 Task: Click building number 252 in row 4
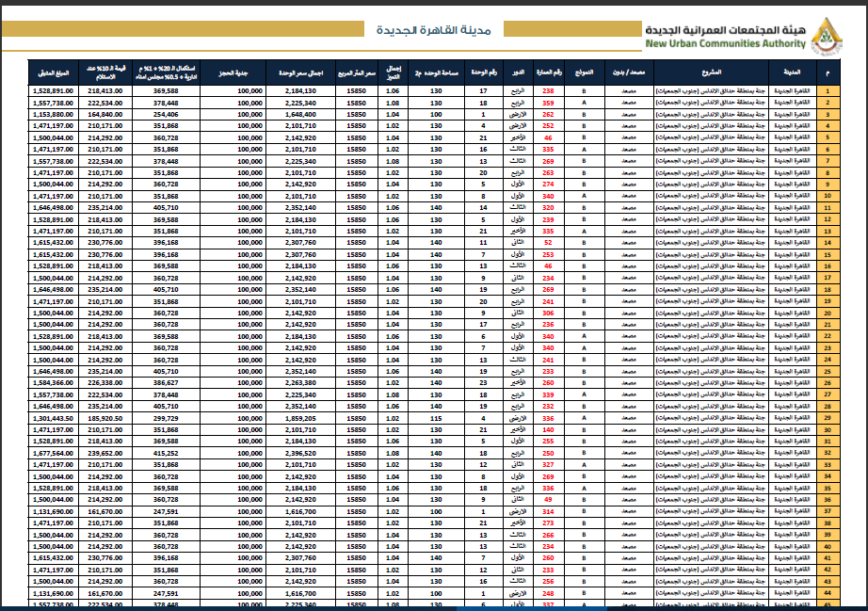click(x=548, y=126)
